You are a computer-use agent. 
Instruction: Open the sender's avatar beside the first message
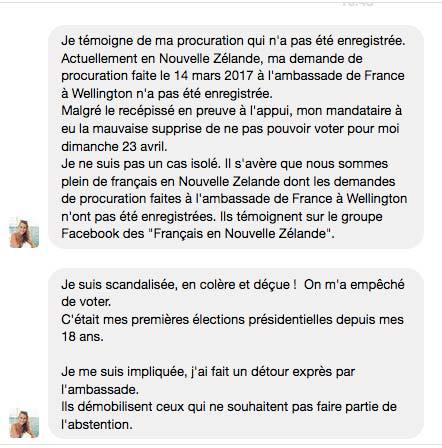(x=24, y=234)
